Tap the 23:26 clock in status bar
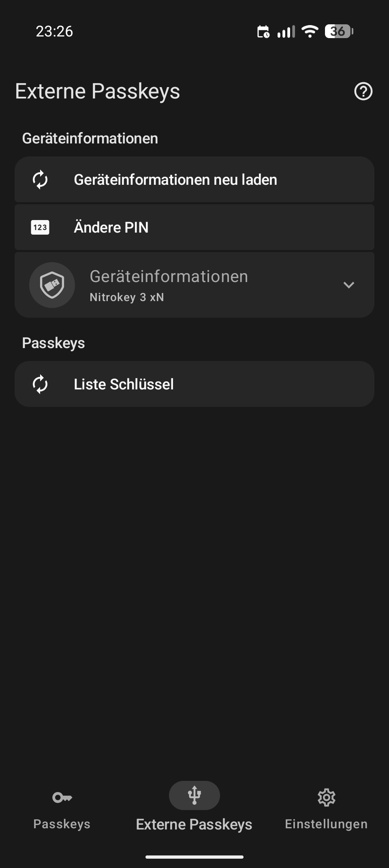The image size is (389, 868). pos(54,31)
